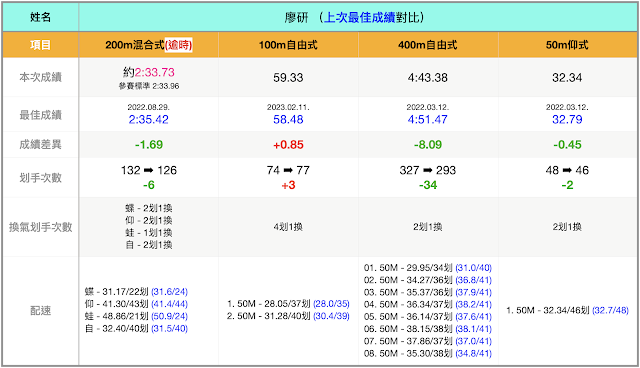
Task: Click the 2:33.73 result time
Action: 155,72
